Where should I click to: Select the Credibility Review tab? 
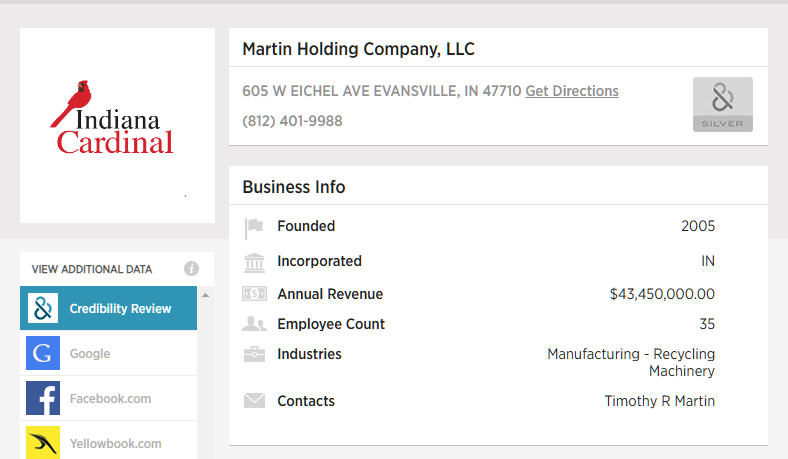click(x=120, y=309)
